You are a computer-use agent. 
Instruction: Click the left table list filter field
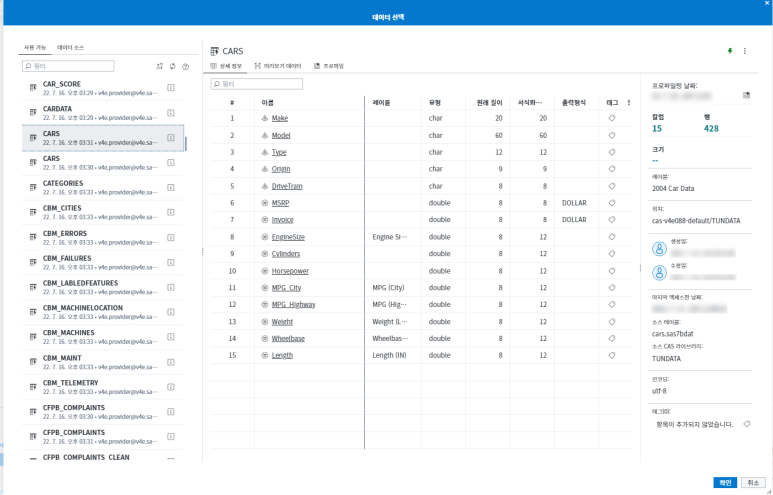coord(68,66)
